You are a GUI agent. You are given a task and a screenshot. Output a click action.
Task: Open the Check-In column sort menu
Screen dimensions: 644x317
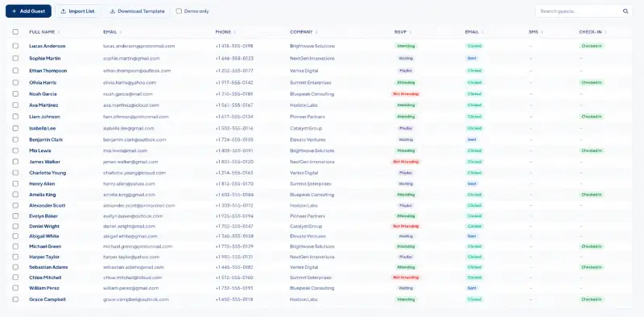605,32
